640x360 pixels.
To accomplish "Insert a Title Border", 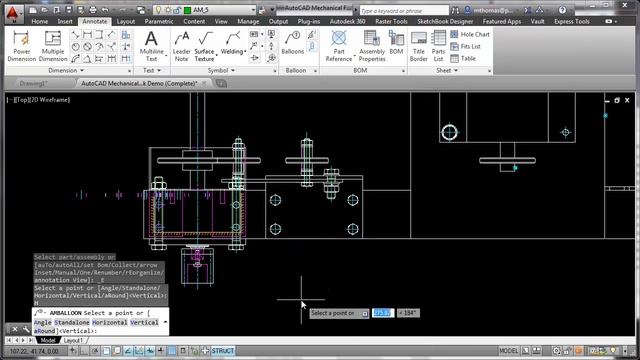I will 418,46.
